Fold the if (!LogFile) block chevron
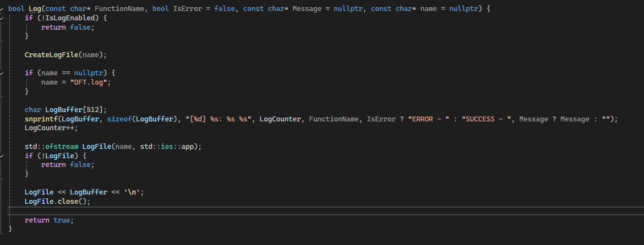 [x=2, y=156]
